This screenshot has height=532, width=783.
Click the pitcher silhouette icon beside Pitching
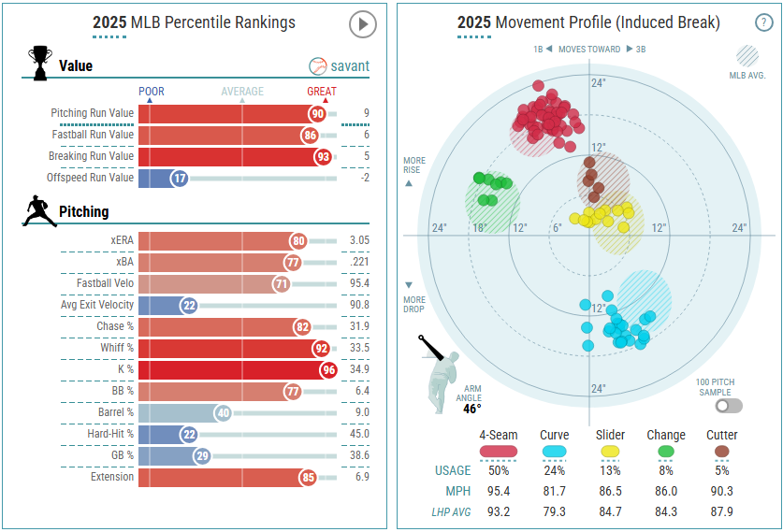tap(36, 210)
